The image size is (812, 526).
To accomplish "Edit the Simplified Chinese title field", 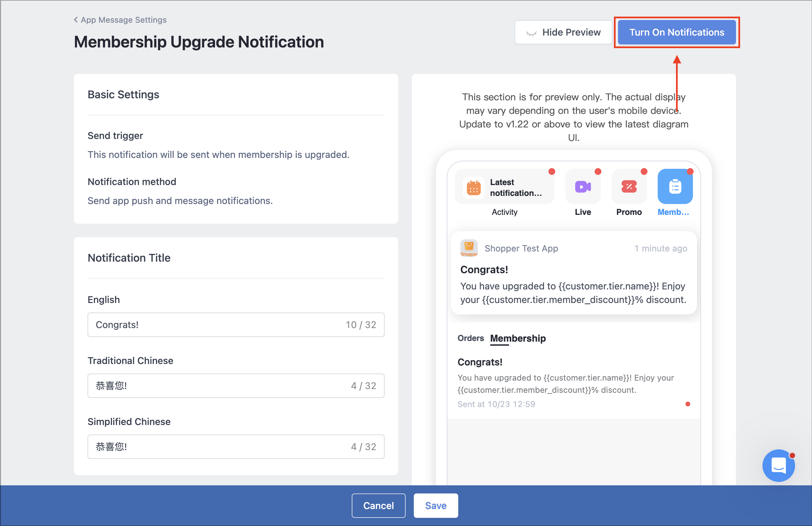I will point(236,447).
